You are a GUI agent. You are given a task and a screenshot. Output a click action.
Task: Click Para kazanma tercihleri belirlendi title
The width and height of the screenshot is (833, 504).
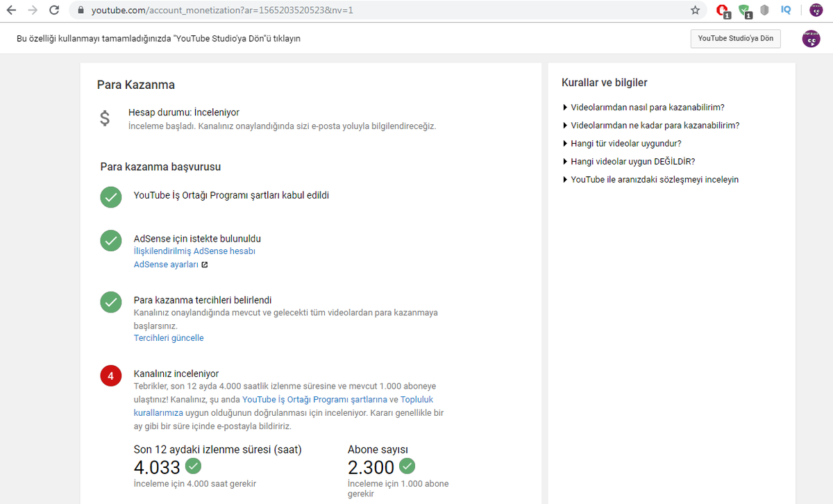click(x=203, y=301)
